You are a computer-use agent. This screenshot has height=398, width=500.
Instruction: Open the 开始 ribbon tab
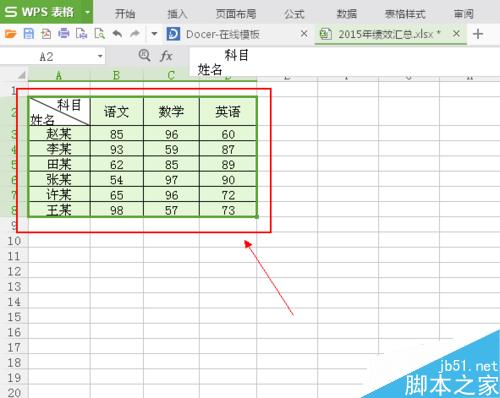click(x=125, y=14)
